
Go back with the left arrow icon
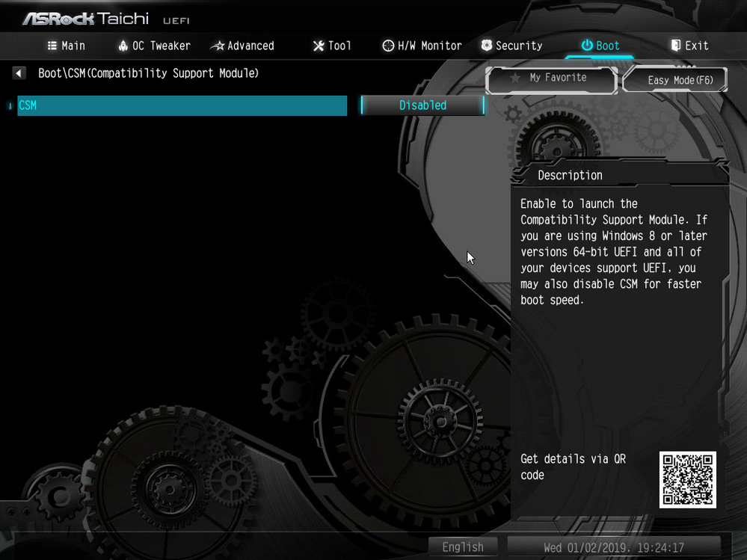(19, 73)
